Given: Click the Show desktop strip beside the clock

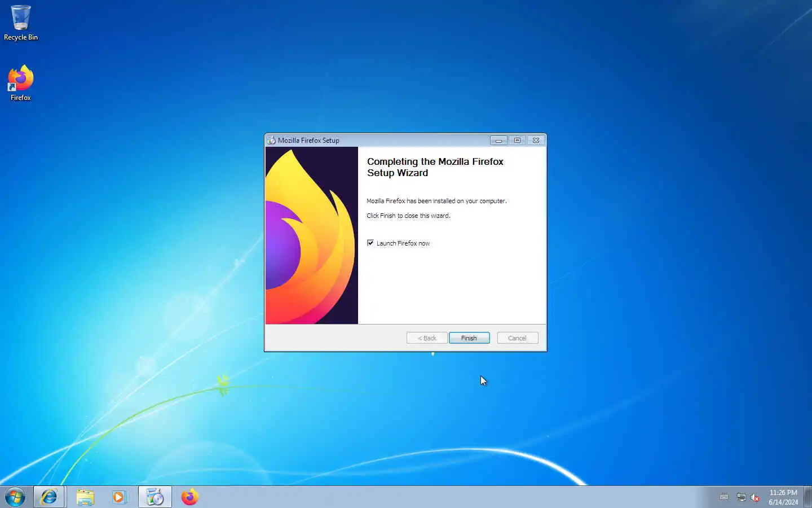Looking at the screenshot, I should click(807, 497).
